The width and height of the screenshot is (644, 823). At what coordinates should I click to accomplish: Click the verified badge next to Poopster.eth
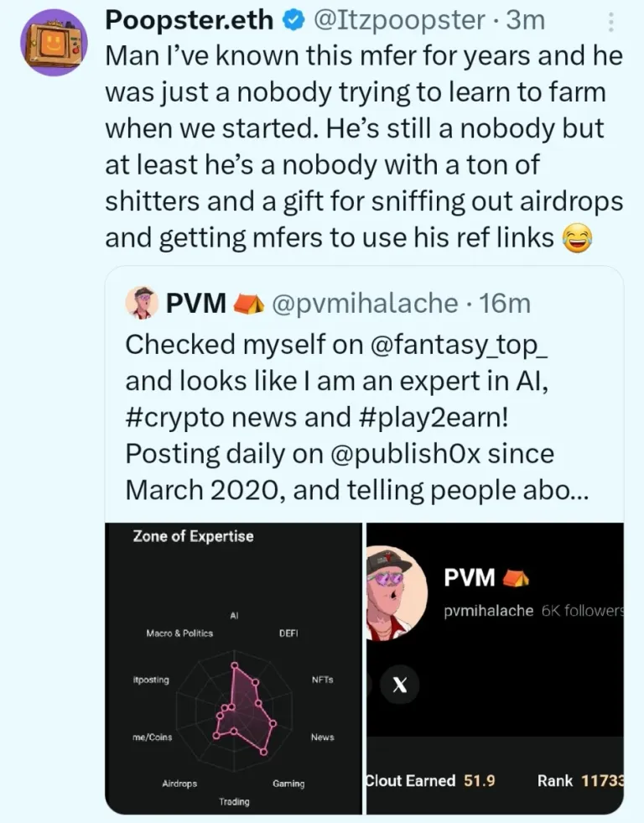(293, 20)
